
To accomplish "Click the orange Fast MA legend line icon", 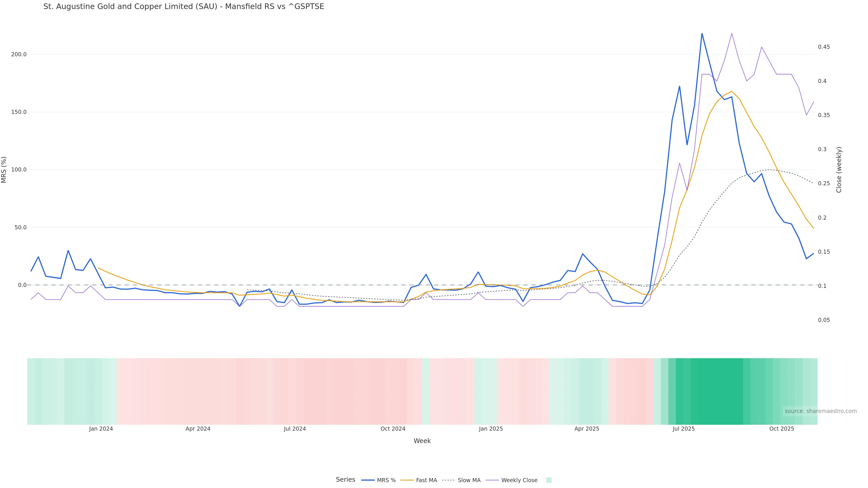I will 407,480.
